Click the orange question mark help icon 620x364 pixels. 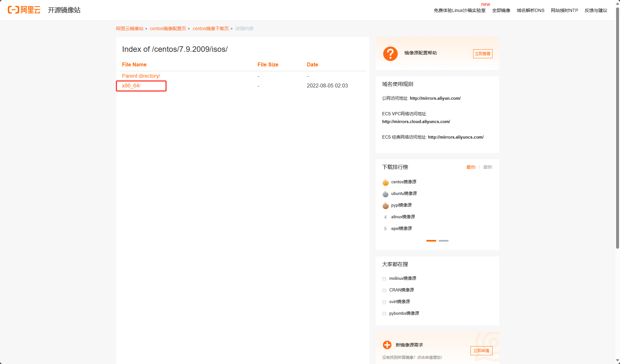tap(390, 53)
